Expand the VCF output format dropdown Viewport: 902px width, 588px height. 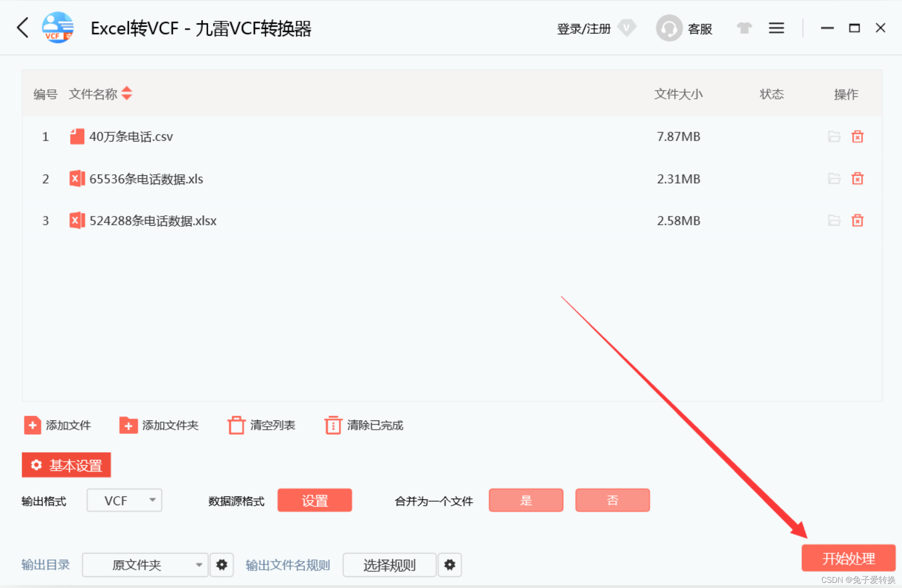point(125,500)
